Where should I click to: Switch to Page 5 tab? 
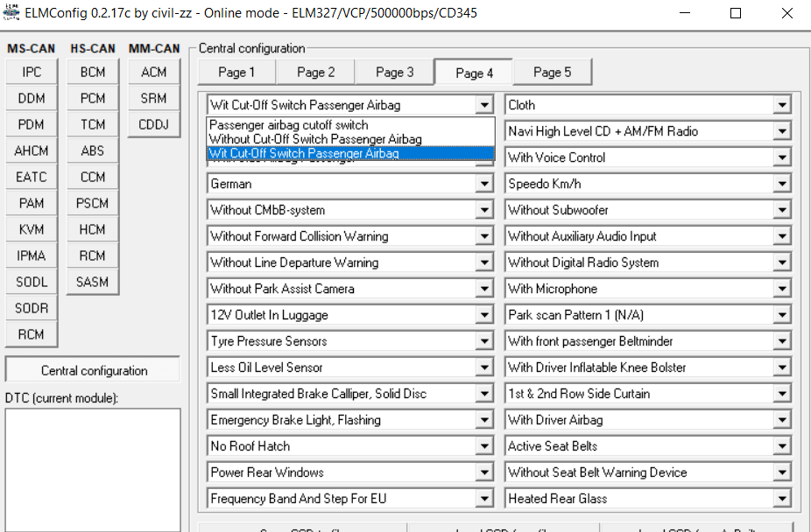click(x=552, y=73)
